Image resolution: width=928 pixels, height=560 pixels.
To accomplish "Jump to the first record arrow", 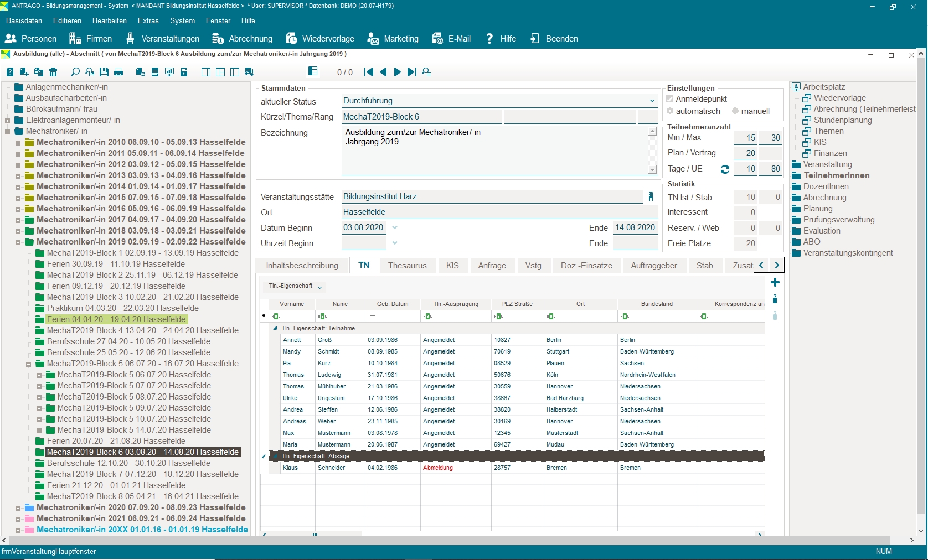I will (x=369, y=72).
